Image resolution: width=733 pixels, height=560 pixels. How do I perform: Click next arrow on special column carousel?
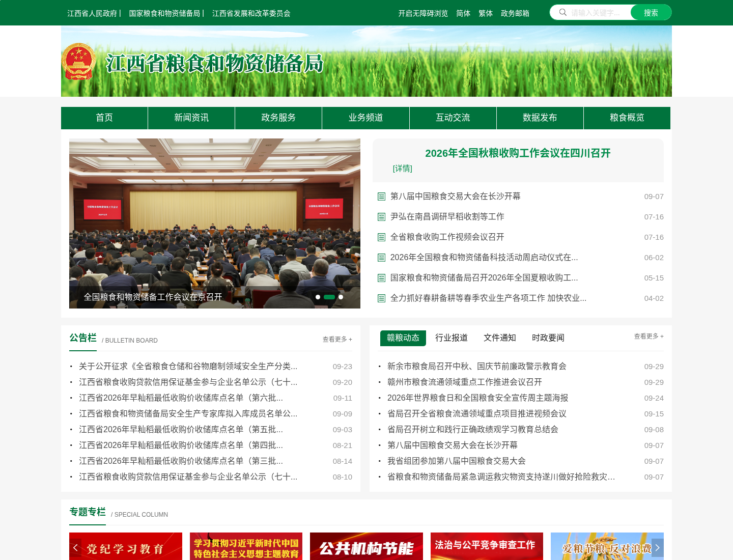658,548
